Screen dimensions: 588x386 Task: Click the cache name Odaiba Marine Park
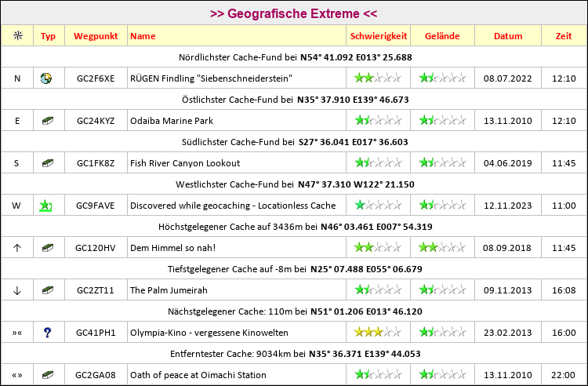[172, 121]
